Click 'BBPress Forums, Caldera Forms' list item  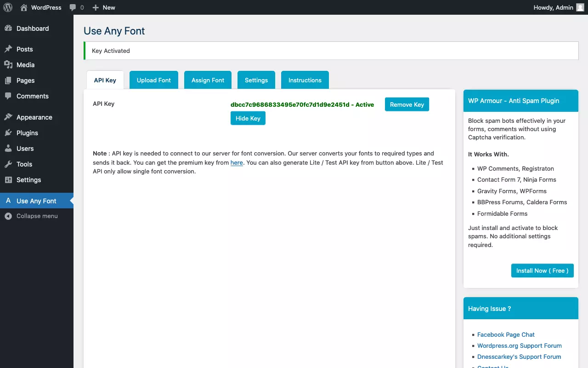point(522,202)
